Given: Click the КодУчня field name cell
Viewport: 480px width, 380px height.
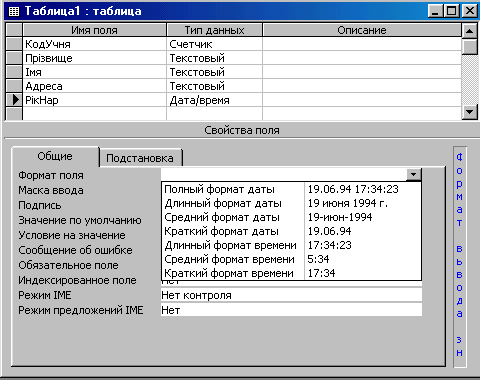Looking at the screenshot, I should [x=95, y=44].
